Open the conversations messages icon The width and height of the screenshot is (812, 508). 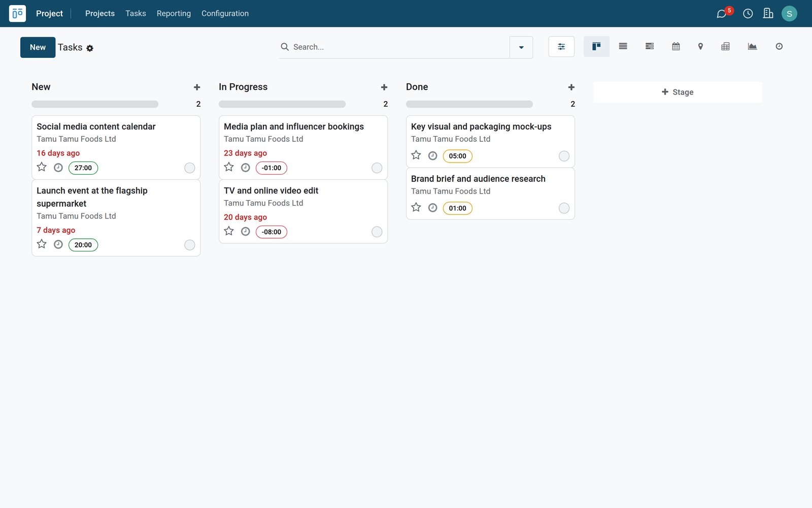721,14
